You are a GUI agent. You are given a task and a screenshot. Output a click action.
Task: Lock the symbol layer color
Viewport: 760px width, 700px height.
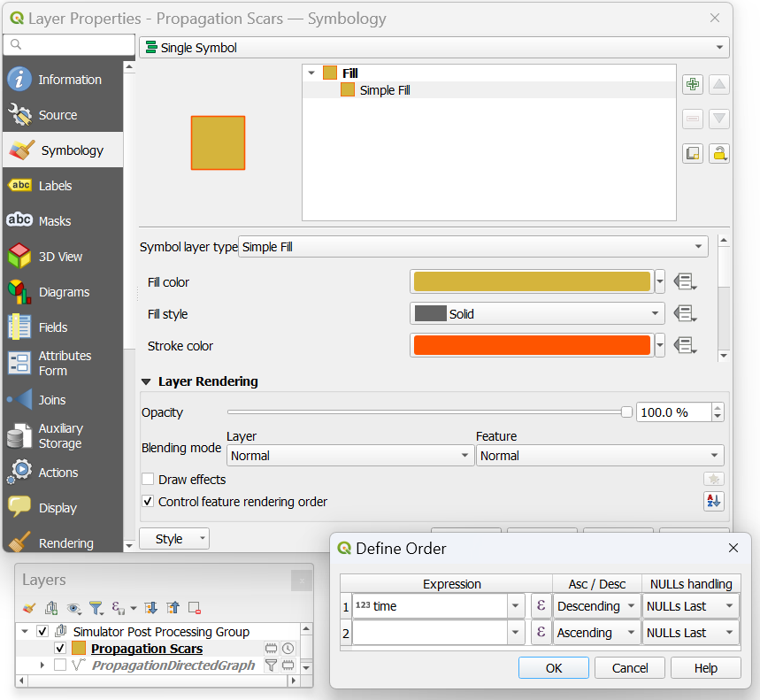tap(719, 154)
